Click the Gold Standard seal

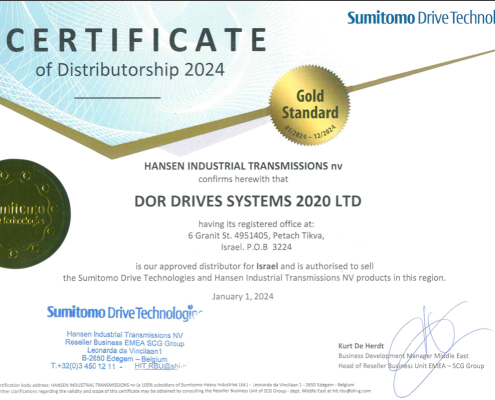click(310, 106)
